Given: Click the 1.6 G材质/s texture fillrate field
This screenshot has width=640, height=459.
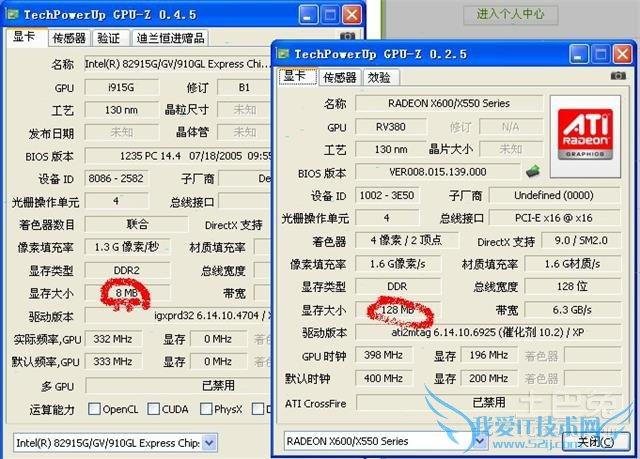Looking at the screenshot, I should [x=572, y=264].
